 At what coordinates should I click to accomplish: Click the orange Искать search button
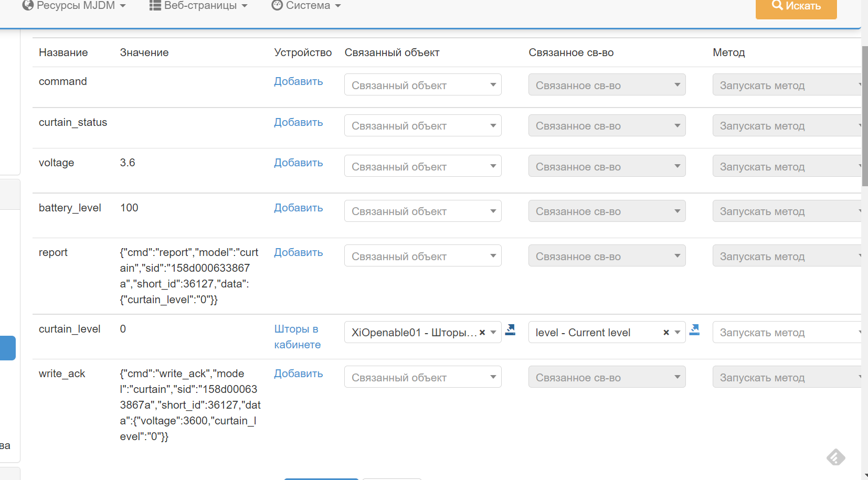click(796, 6)
